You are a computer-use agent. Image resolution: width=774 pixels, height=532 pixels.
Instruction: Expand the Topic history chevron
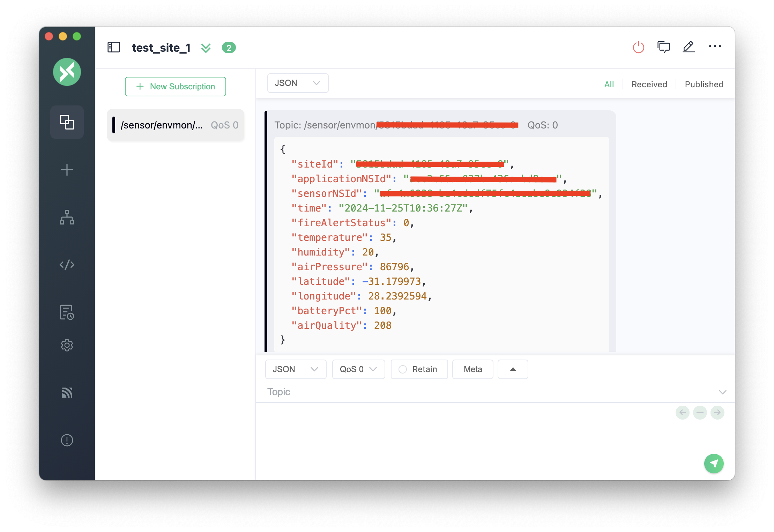pos(723,392)
